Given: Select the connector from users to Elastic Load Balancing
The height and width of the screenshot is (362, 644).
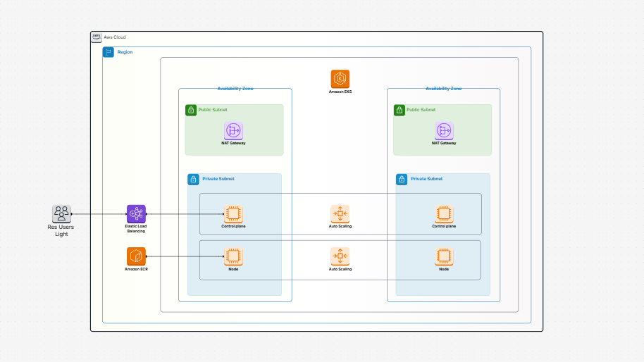Looking at the screenshot, I should pos(99,214).
